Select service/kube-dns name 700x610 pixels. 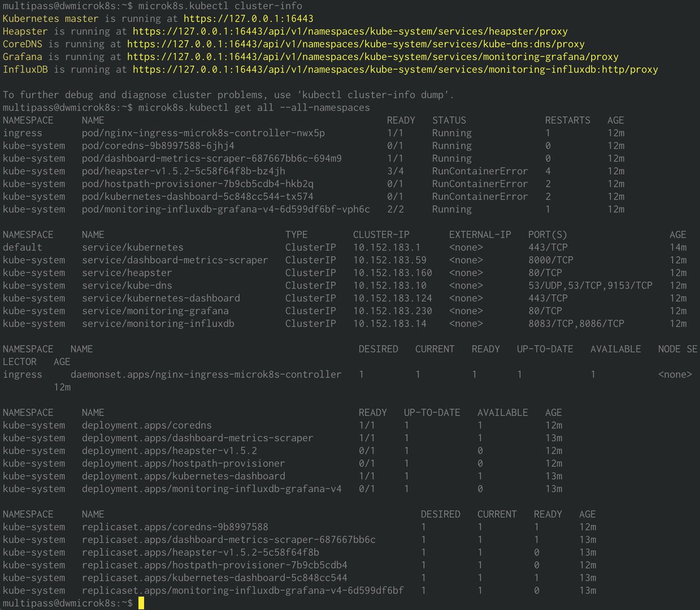[x=127, y=286]
